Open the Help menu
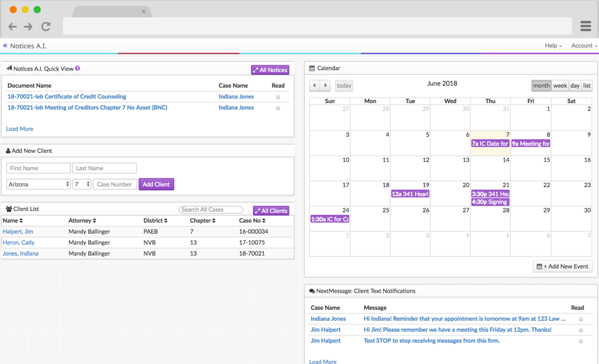The width and height of the screenshot is (599, 364). click(x=553, y=46)
